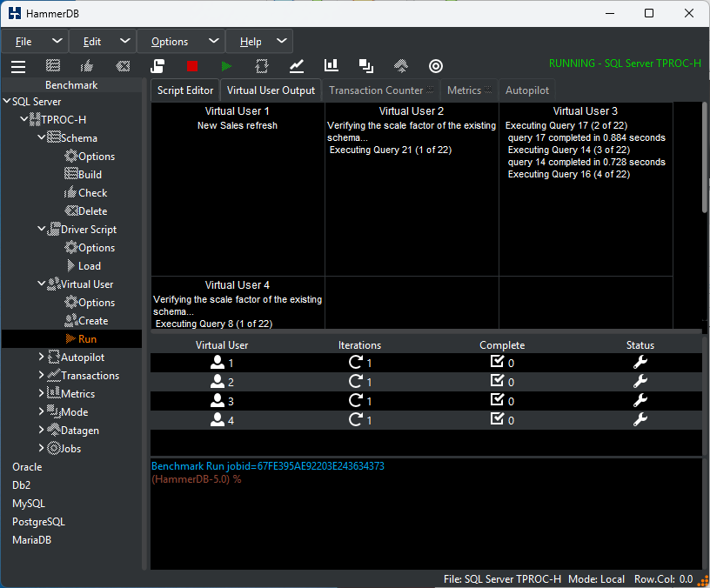Screen dimensions: 710x588
Task: Click the Load Driver Script toolbar icon
Action: (x=157, y=66)
